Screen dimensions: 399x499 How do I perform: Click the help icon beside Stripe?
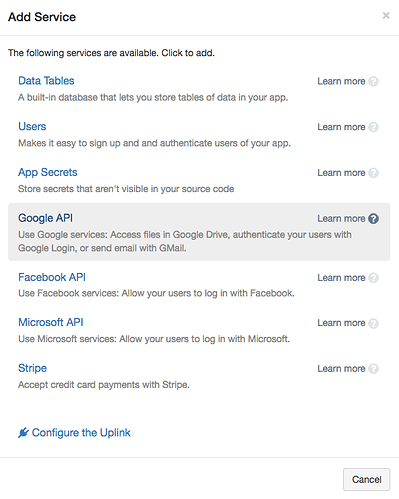(x=374, y=369)
